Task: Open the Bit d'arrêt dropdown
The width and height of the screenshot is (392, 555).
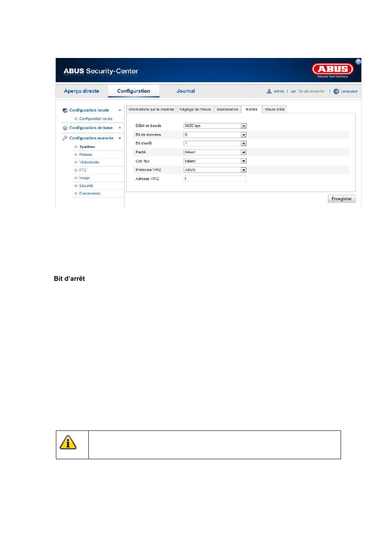Action: (x=244, y=143)
